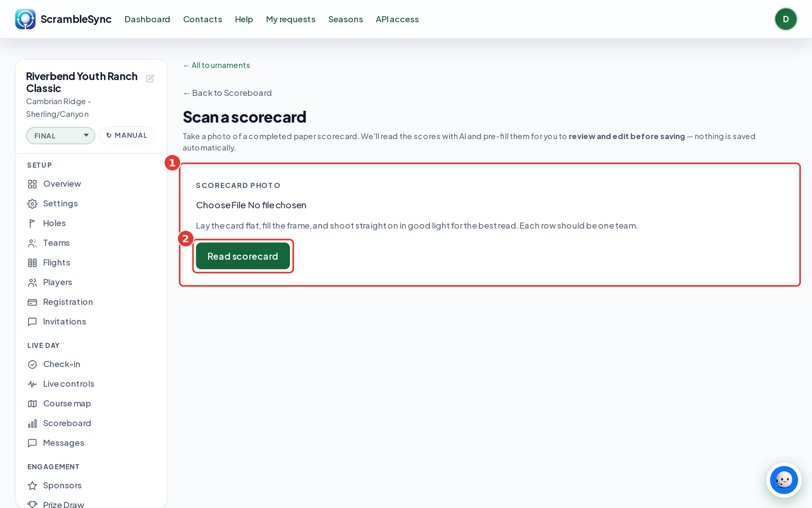This screenshot has width=812, height=508.
Task: Open the FINAL status dropdown
Action: [60, 136]
